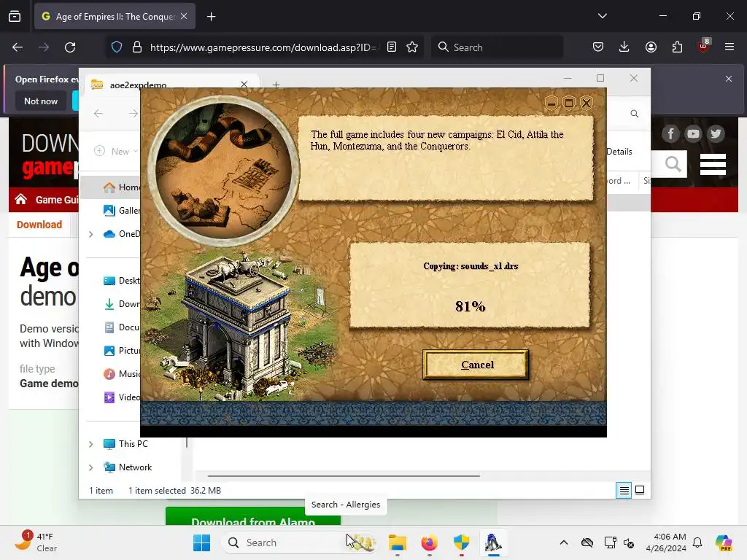Open Firefox tracking protection shield
The height and width of the screenshot is (560, 747).
[x=117, y=47]
